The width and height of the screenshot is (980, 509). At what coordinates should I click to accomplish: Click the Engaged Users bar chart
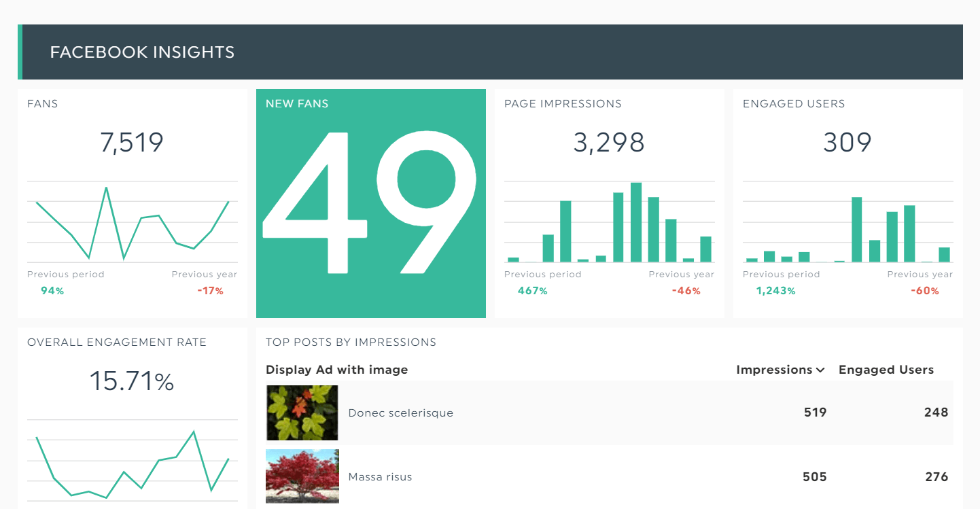coord(847,222)
